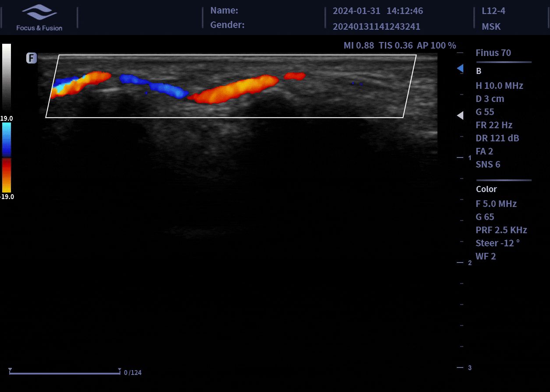The width and height of the screenshot is (550, 392).
Task: Click the Focus & Fusion logo
Action: (x=39, y=18)
